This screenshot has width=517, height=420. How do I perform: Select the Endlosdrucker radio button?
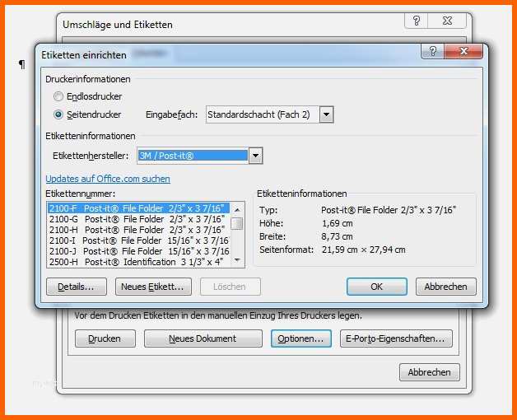pos(58,96)
